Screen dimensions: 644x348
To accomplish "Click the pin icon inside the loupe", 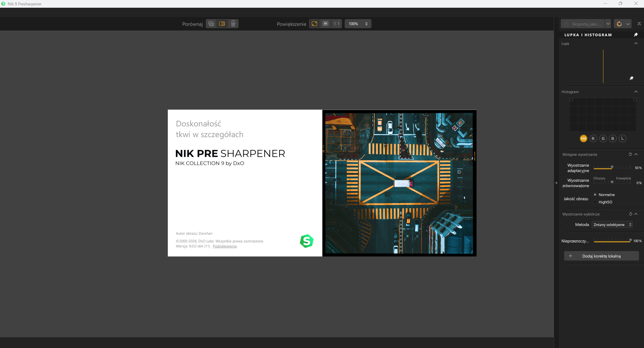I will pos(631,78).
